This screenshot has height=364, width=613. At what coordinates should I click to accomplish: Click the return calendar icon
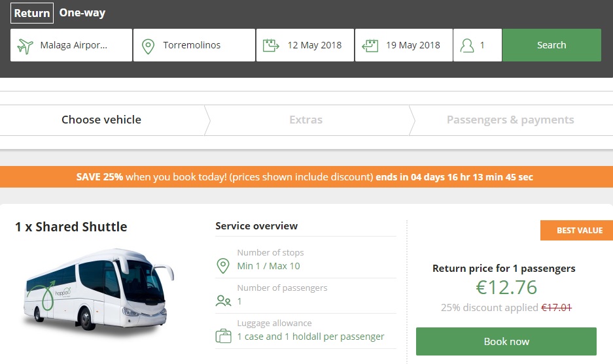370,46
